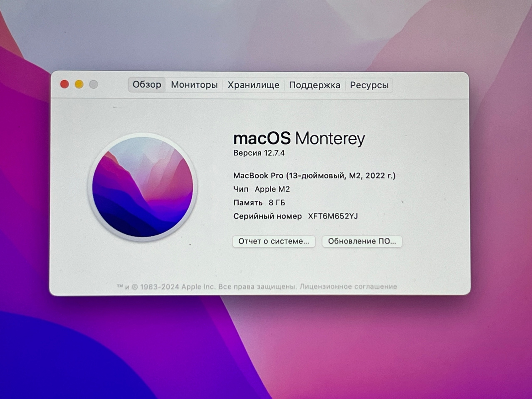
Task: Click the 8 ГБ memory value
Action: (x=277, y=203)
